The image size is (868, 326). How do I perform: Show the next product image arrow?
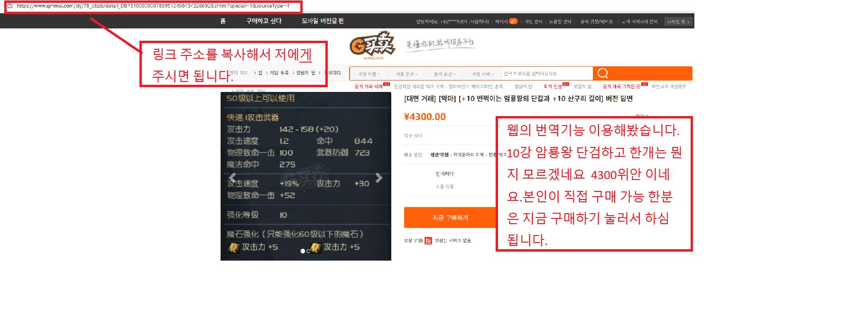[x=379, y=178]
